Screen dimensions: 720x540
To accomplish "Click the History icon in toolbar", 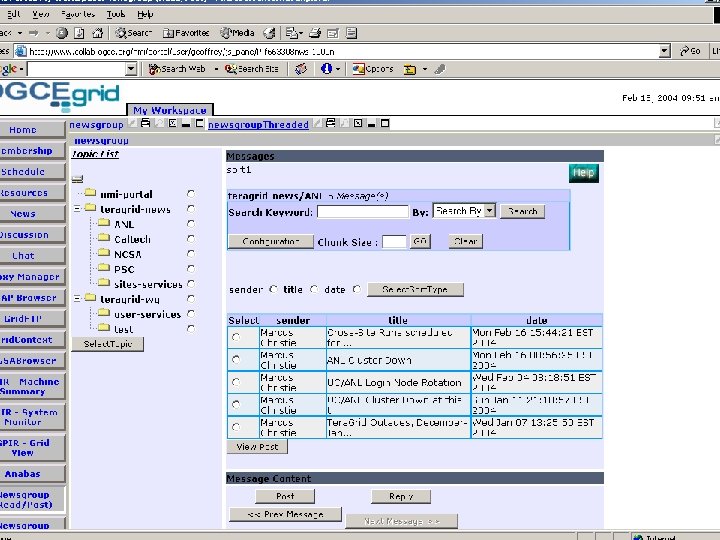I will coord(270,33).
